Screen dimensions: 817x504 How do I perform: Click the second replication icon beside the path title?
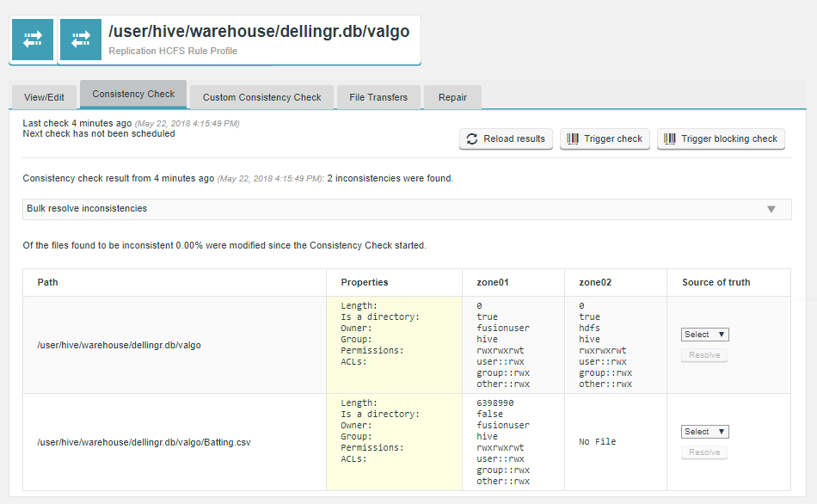[x=81, y=40]
